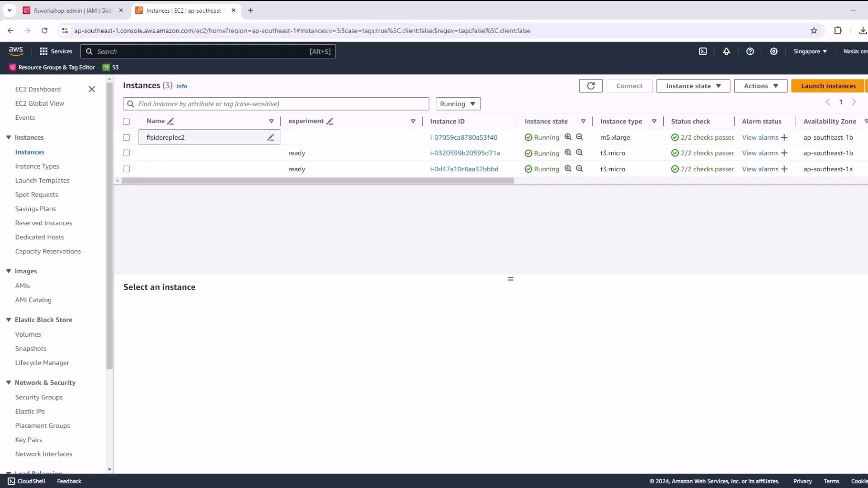Image resolution: width=868 pixels, height=488 pixels.
Task: Click the Launch instances button
Action: tap(828, 86)
